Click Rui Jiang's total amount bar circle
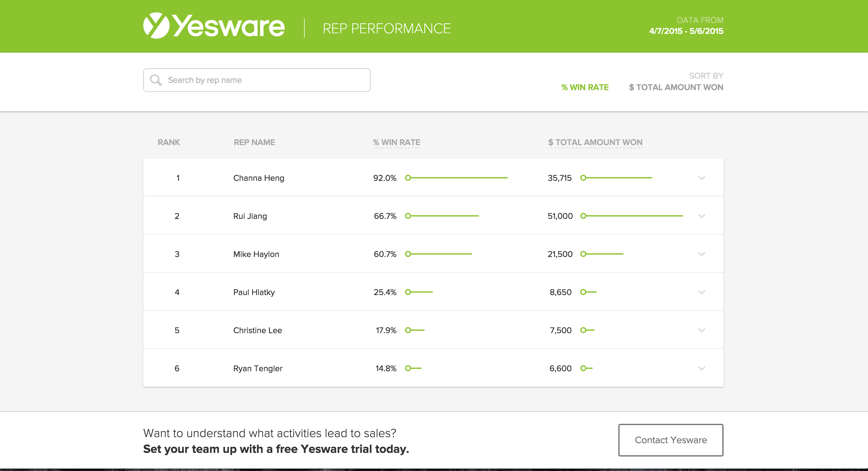Screen dimensions: 868x471 pos(583,216)
